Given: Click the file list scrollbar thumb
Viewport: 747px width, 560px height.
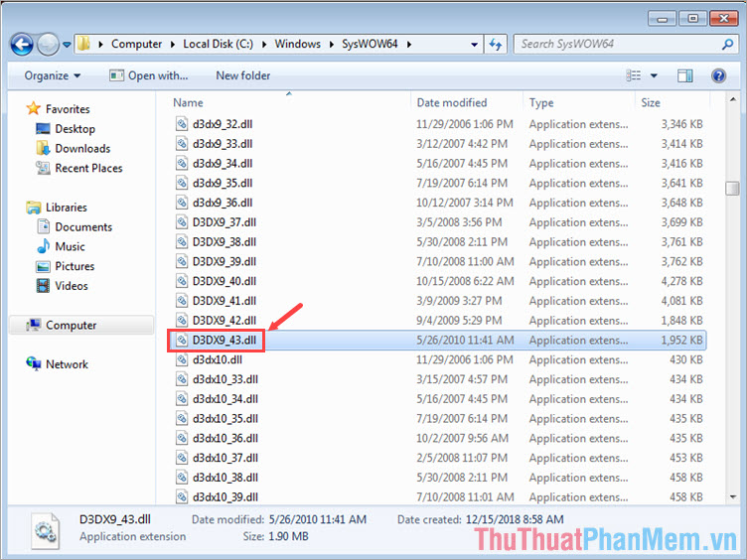Looking at the screenshot, I should click(732, 188).
